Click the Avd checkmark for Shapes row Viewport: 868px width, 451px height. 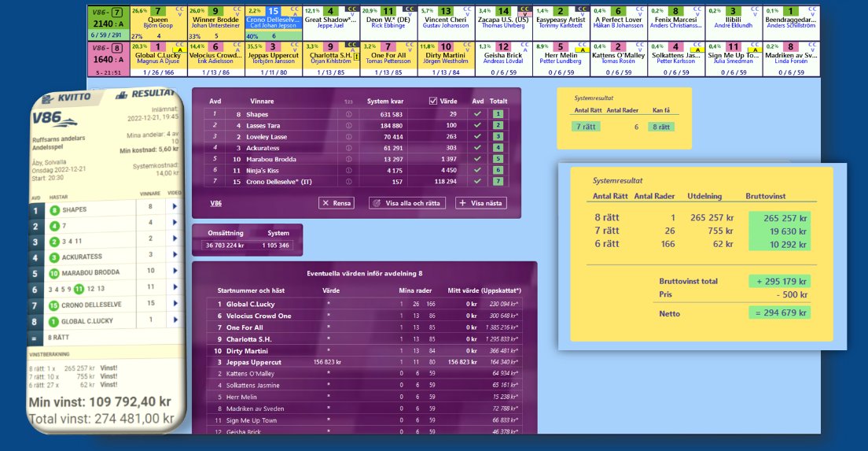click(x=477, y=114)
